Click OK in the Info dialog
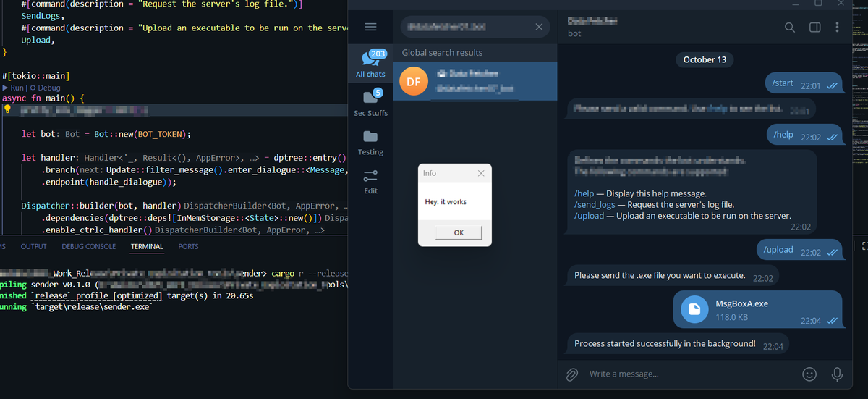868x399 pixels. (459, 232)
